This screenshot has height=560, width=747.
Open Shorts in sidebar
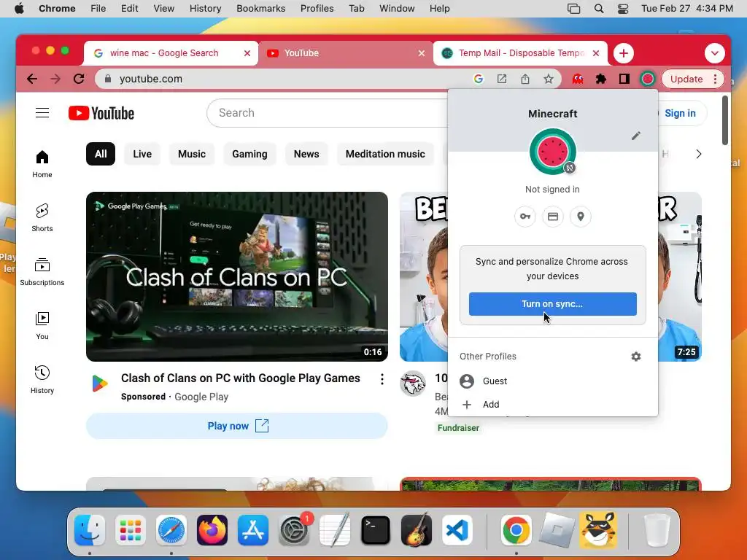[x=42, y=217]
